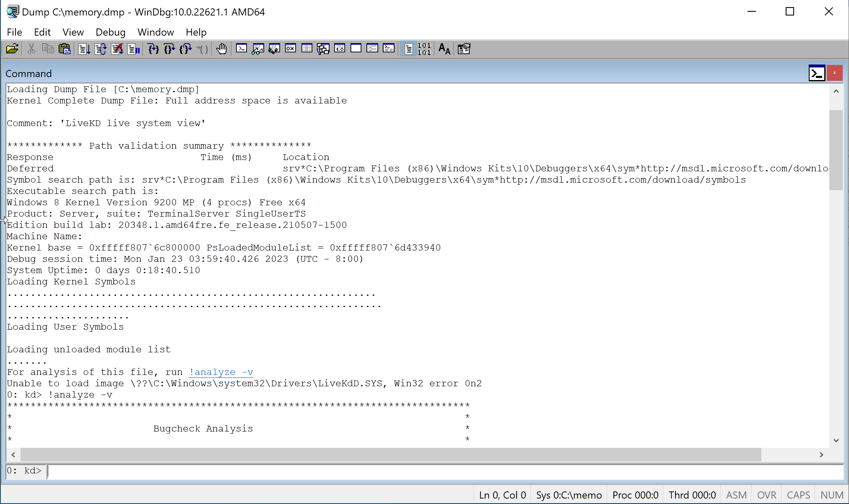Click 'Ln 0, Col 0' status entry
Viewport: 849px width, 504px height.
[x=502, y=495]
